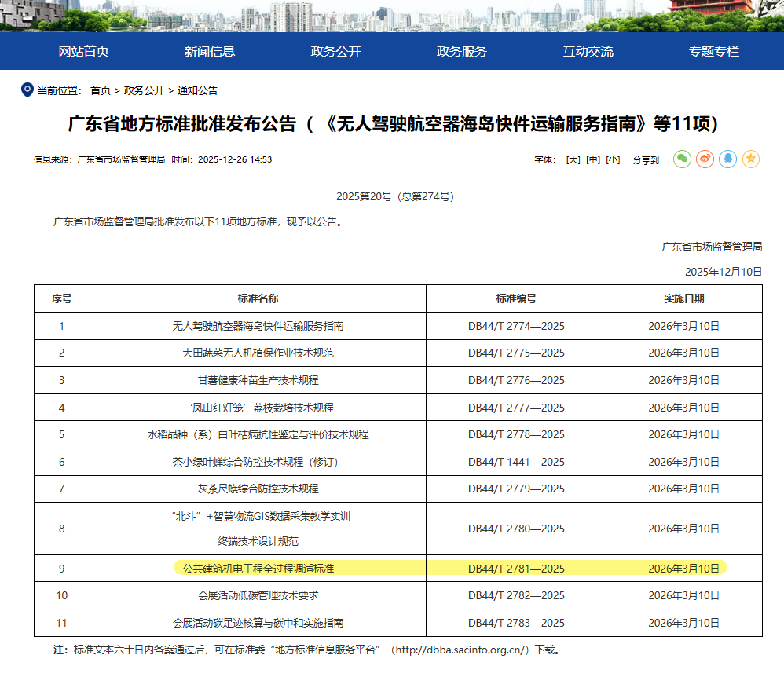Click the 政务公开 breadcrumb link
Image resolution: width=784 pixels, height=677 pixels.
coord(144,91)
